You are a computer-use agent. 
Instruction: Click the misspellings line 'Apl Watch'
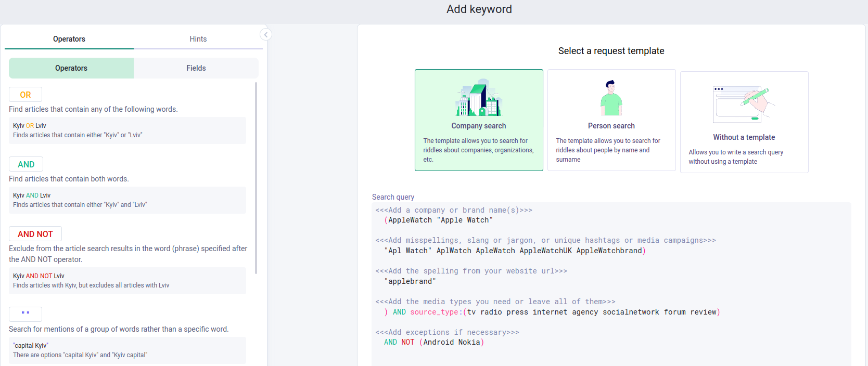[515, 251]
